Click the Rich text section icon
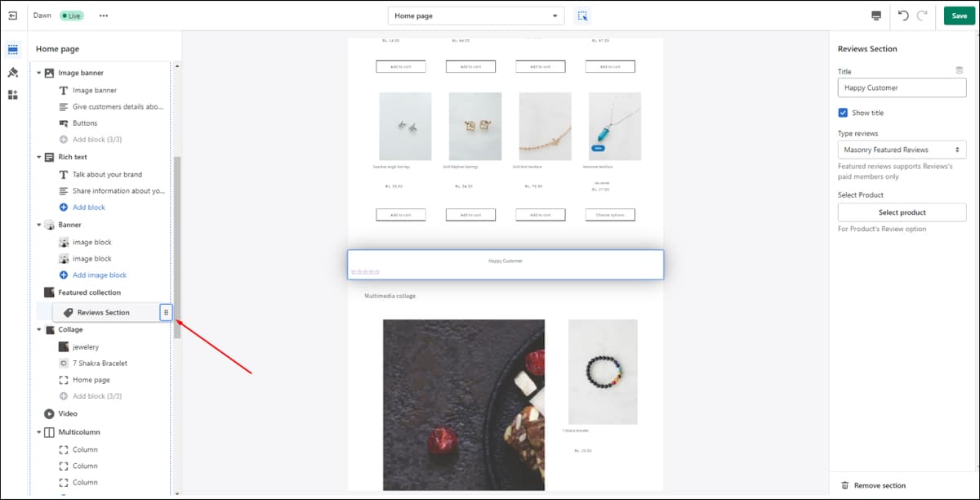Image resolution: width=980 pixels, height=500 pixels. point(49,157)
